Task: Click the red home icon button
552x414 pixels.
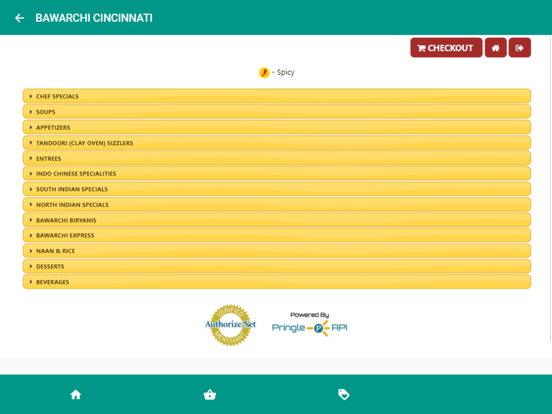Action: coord(496,48)
